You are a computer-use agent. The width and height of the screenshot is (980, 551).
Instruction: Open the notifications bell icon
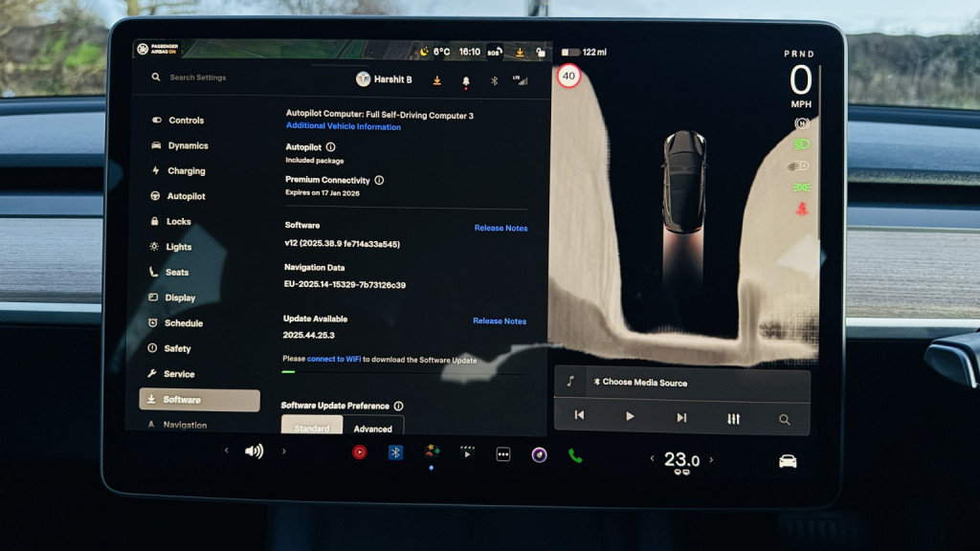[465, 80]
